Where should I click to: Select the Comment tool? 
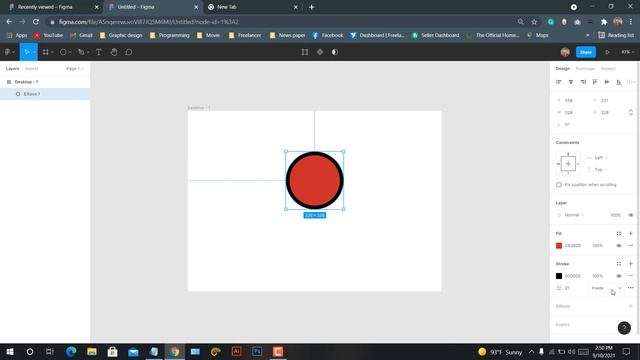(x=129, y=52)
